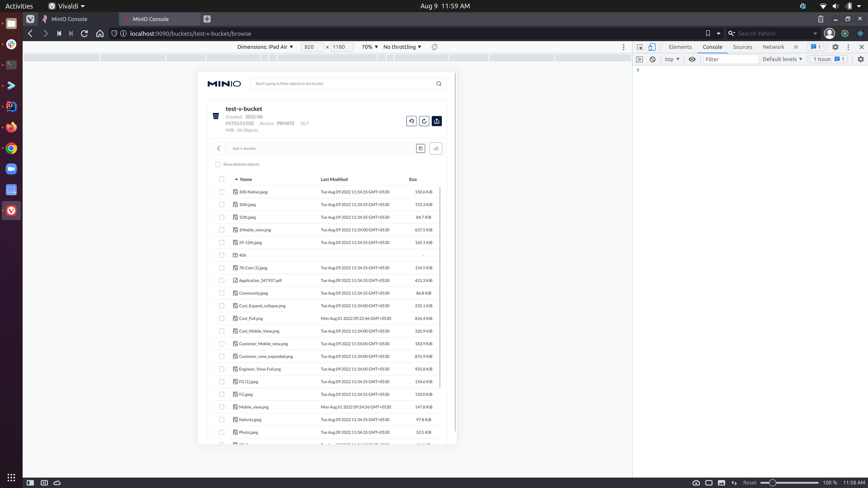Screen dimensions: 868x488
Task: Open the 406 folder in the list
Action: point(242,255)
